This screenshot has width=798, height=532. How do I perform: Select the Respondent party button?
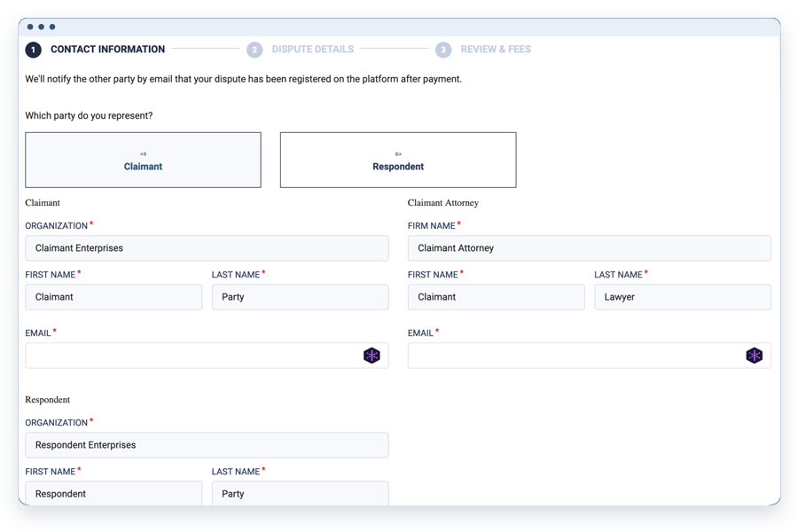point(398,160)
